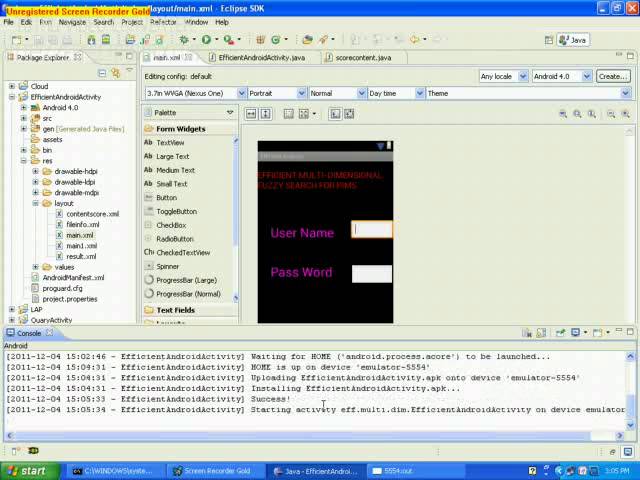
Task: Open the Palette options dropdown arrow
Action: point(230,112)
